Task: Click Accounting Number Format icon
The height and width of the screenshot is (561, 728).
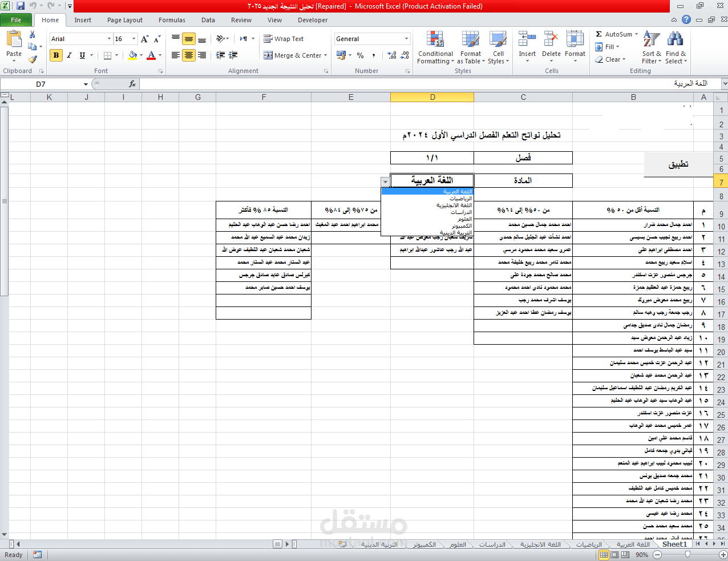Action: (x=342, y=55)
